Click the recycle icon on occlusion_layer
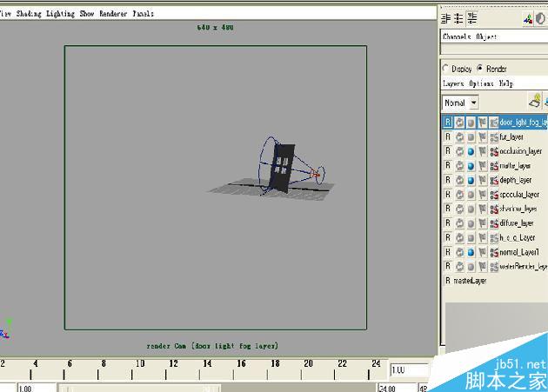This screenshot has height=392, width=548. click(x=459, y=151)
